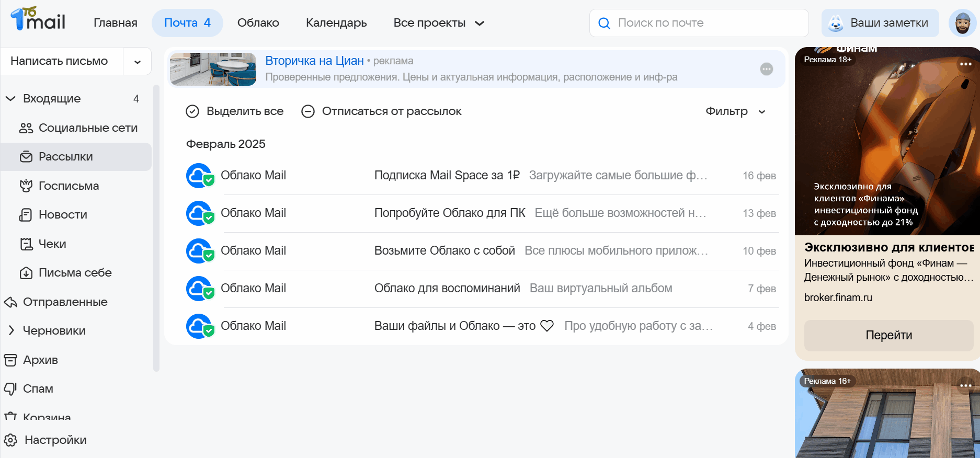Open Ваши заметки
The height and width of the screenshot is (458, 980).
pyautogui.click(x=880, y=23)
